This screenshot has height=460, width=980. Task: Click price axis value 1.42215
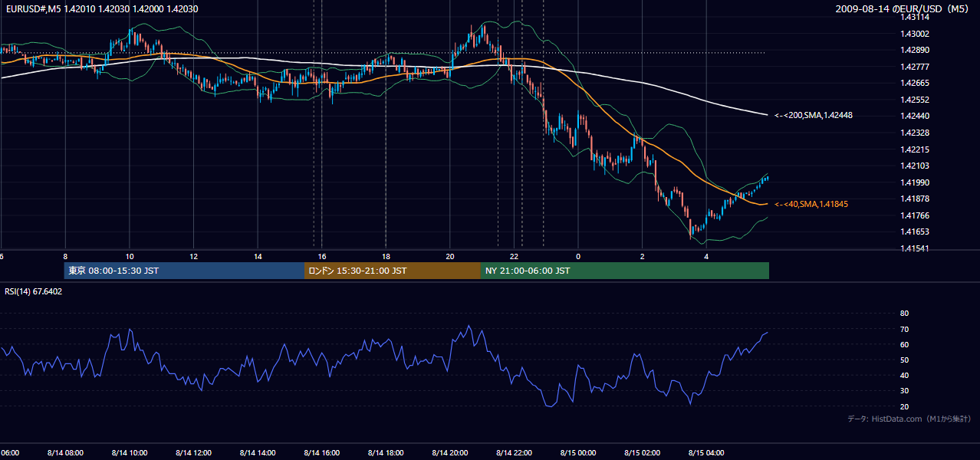(914, 149)
